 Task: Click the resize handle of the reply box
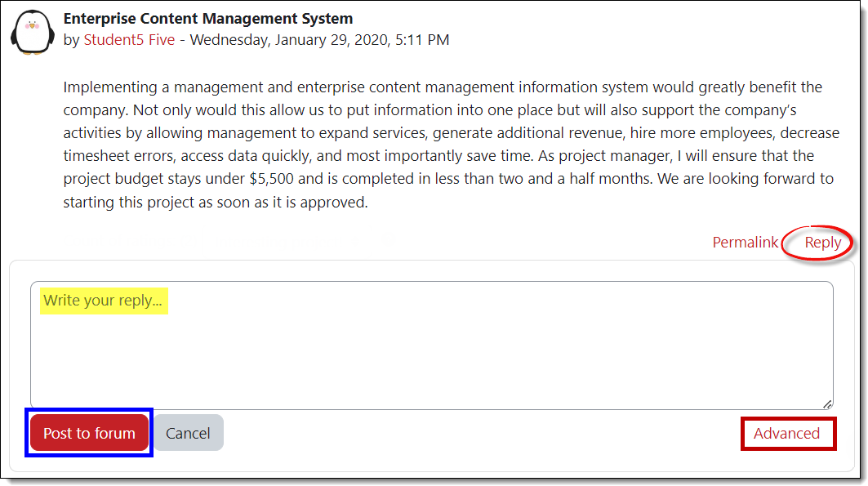[x=828, y=403]
